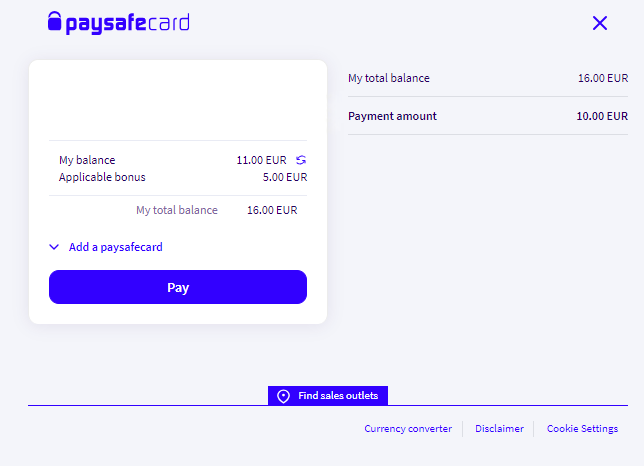
Task: Close the payment window with the X
Action: click(600, 23)
